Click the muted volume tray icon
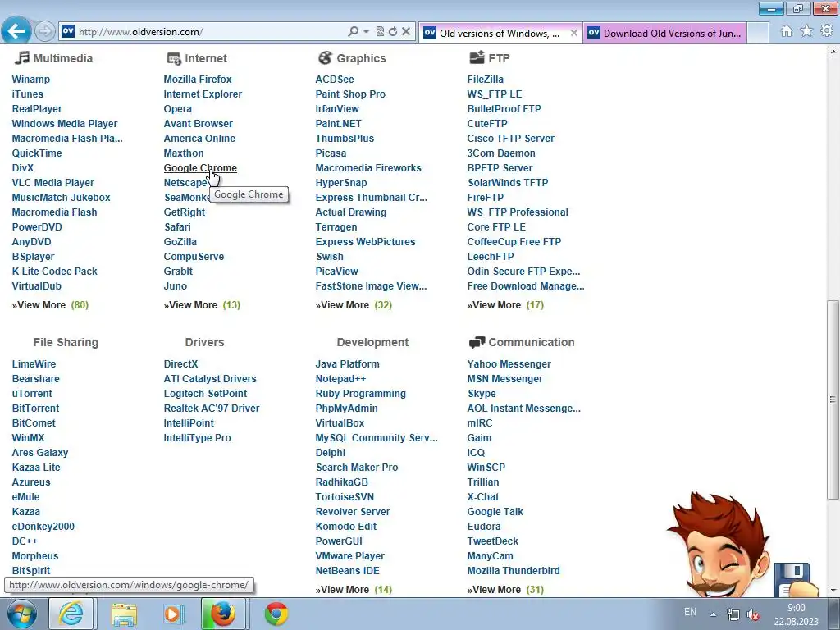Image resolution: width=840 pixels, height=630 pixels. 753,614
